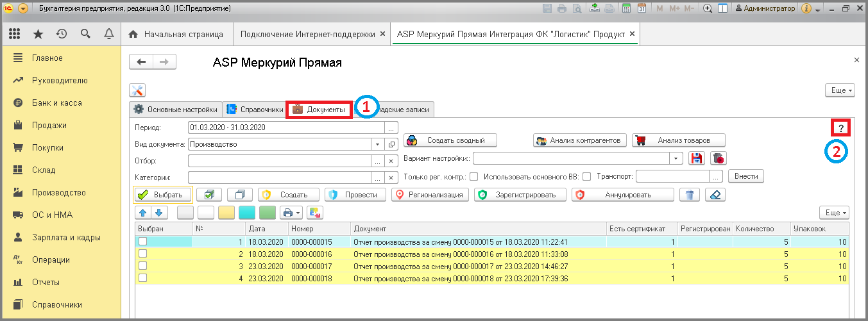This screenshot has height=321, width=868.
Task: Open the help question mark button
Action: [841, 128]
